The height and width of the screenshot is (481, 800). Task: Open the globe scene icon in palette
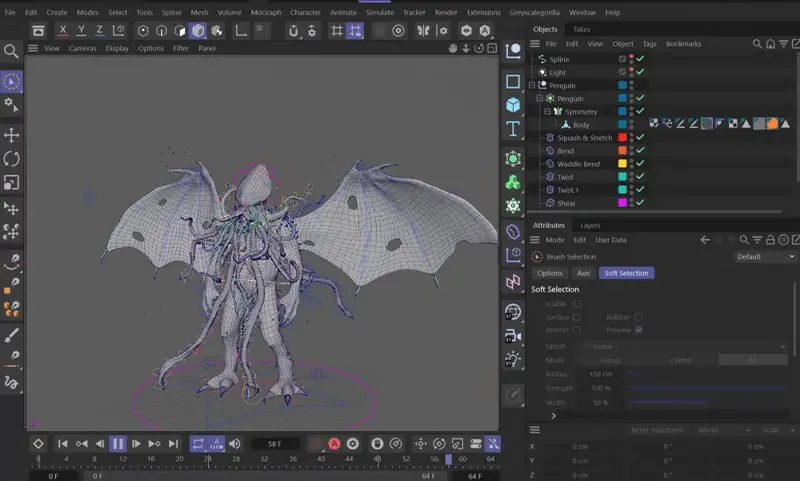(513, 312)
